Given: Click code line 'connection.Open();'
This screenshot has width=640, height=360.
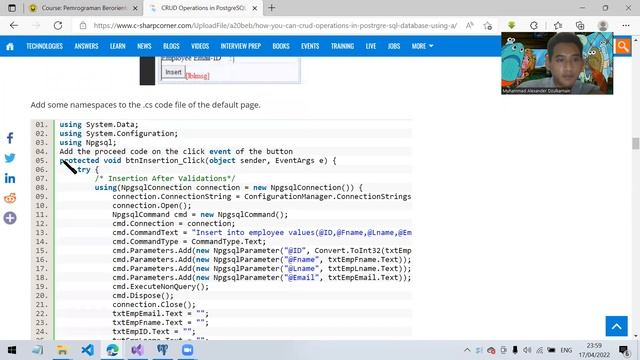Looking at the screenshot, I should tap(151, 206).
